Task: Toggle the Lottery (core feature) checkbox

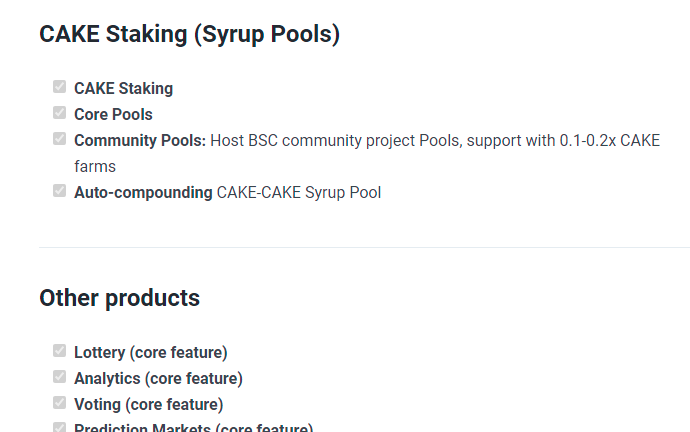Action: (x=59, y=351)
